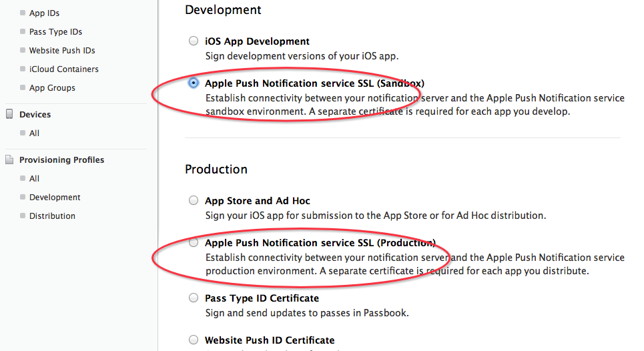Select Apple Push Notification service SSL (Production) radio
This screenshot has height=351, width=644.
[x=193, y=243]
